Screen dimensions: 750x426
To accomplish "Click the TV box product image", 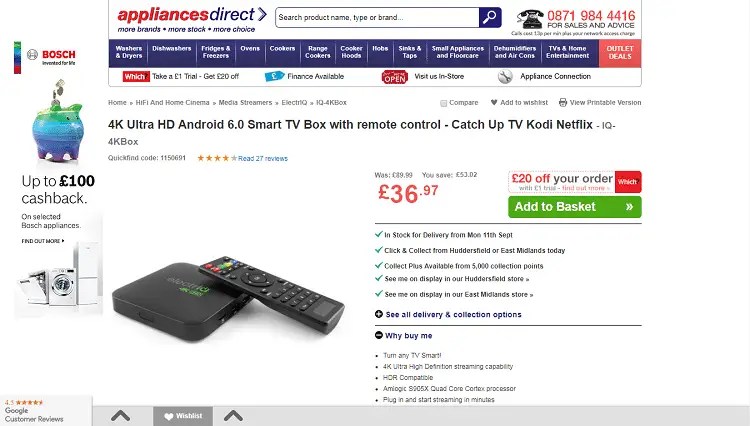I will click(x=228, y=299).
